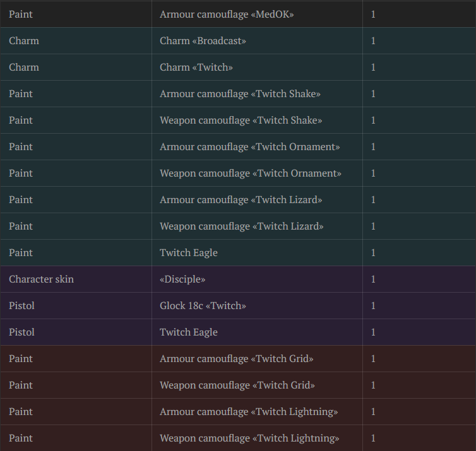
Task: Select Weapon camouflage «Twitch Grid» cell
Action: click(x=257, y=385)
